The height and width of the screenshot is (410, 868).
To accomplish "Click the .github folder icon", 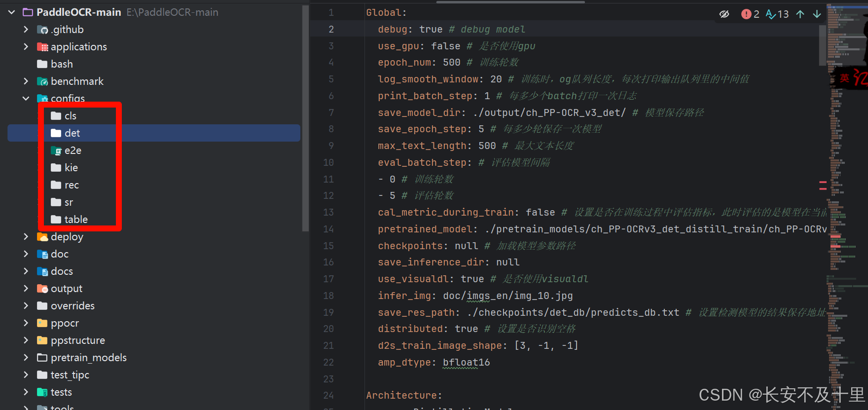I will tap(42, 30).
